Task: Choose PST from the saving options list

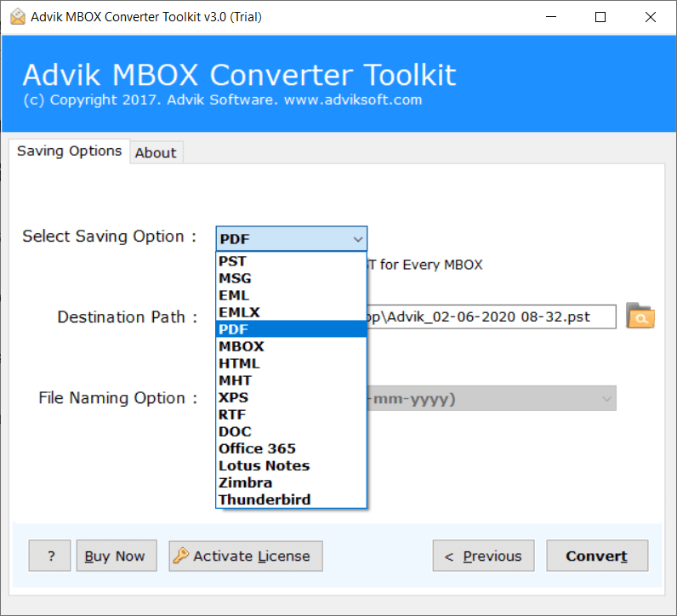Action: [292, 261]
